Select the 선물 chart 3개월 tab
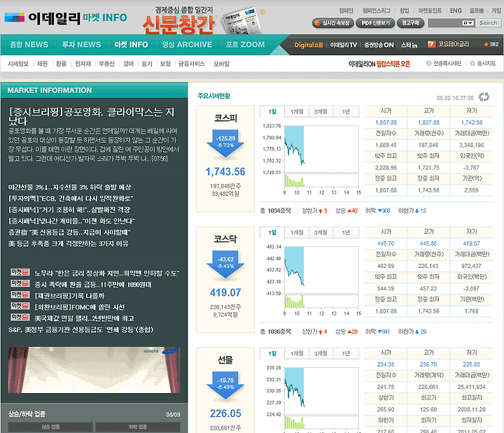Viewport: 504px width, 433px height. pyautogui.click(x=321, y=353)
